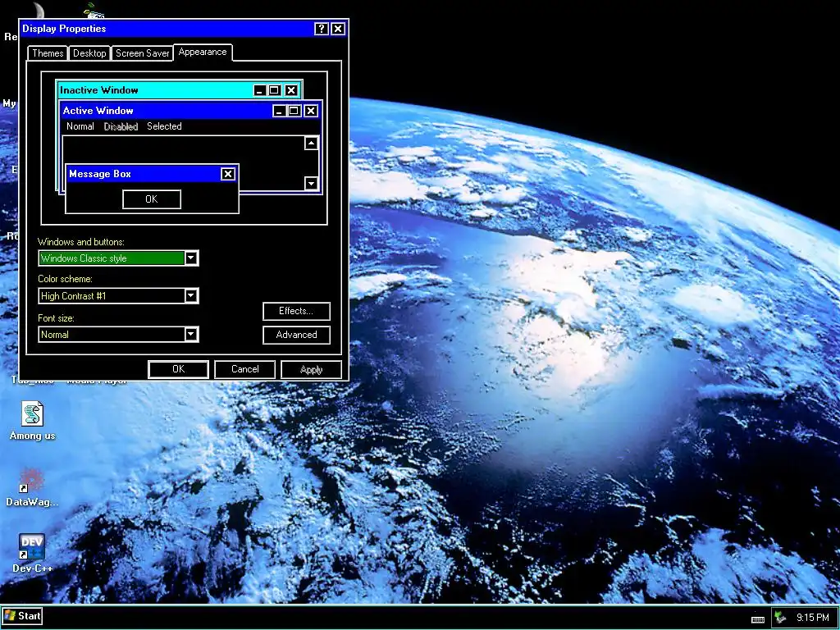Click the green tray icon beside clock

click(x=780, y=618)
